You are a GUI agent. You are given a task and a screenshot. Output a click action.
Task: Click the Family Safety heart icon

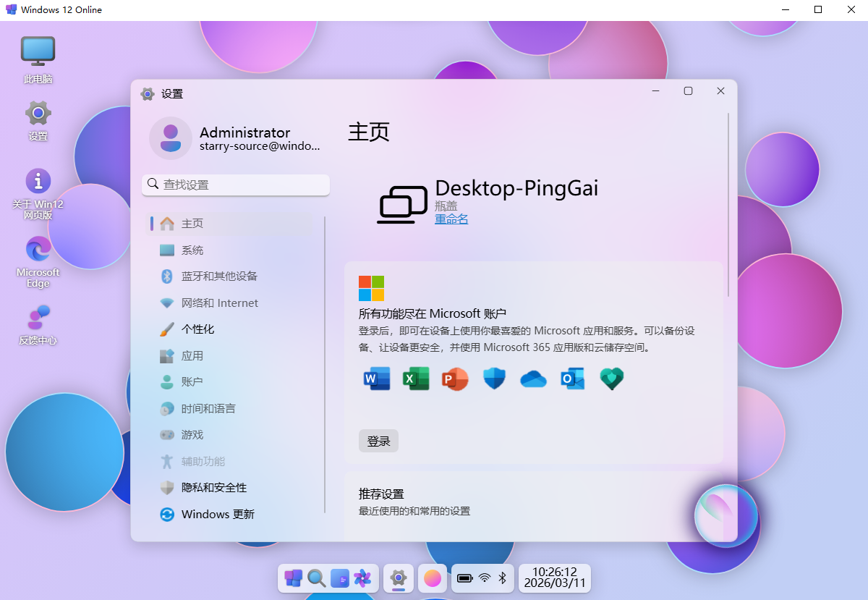click(611, 379)
